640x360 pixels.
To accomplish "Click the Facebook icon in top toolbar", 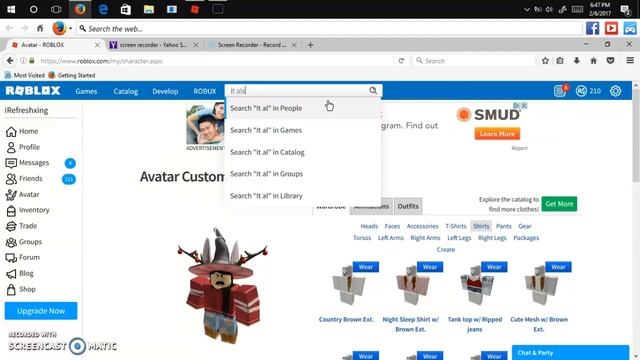I will point(592,28).
